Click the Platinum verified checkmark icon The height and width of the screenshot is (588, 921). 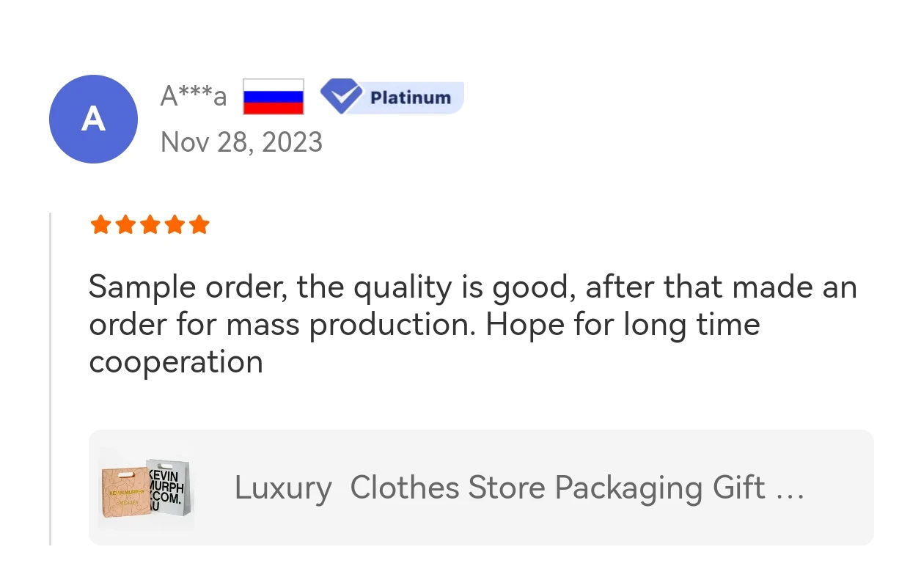click(x=341, y=97)
